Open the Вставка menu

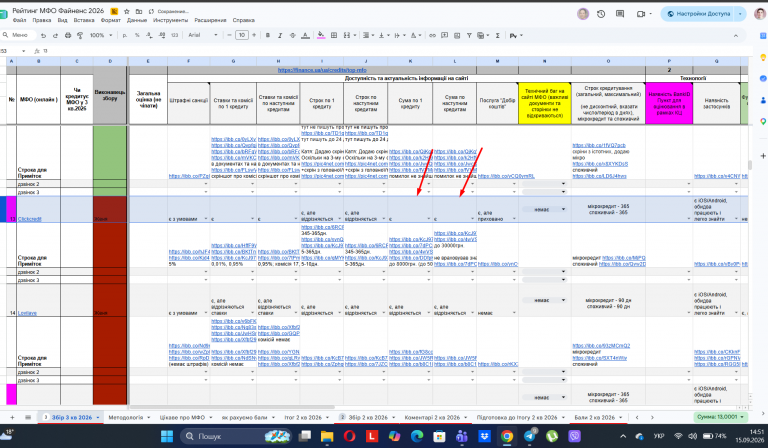tap(84, 21)
